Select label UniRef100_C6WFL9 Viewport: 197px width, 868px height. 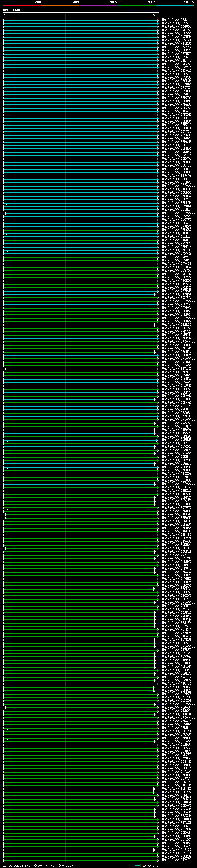tap(177, 551)
